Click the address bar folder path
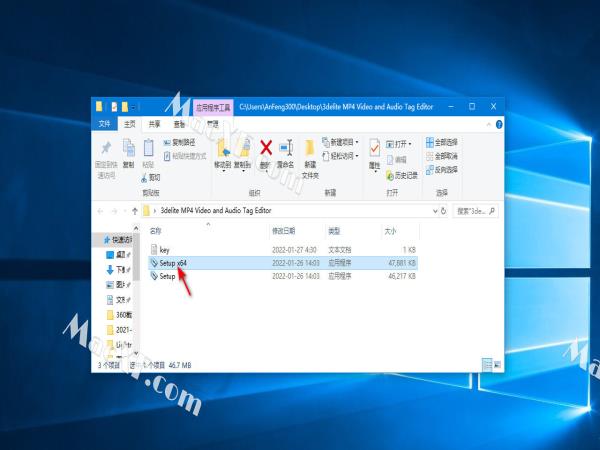 tap(216, 210)
